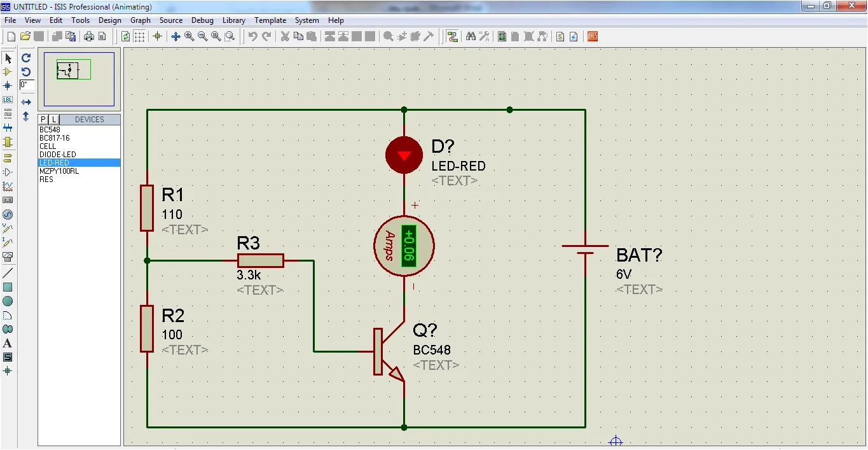
Task: Create a new design file
Action: click(11, 36)
